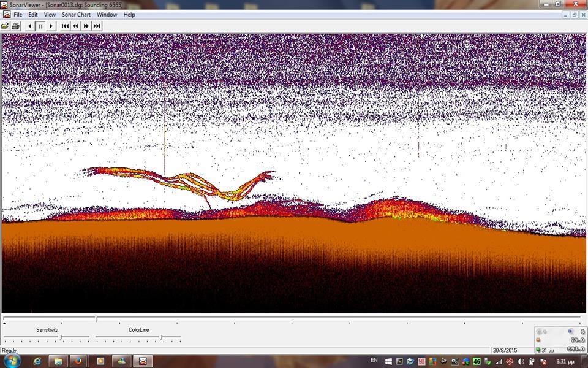This screenshot has width=588, height=368.
Task: Open the volume control in tray
Action: 521,362
